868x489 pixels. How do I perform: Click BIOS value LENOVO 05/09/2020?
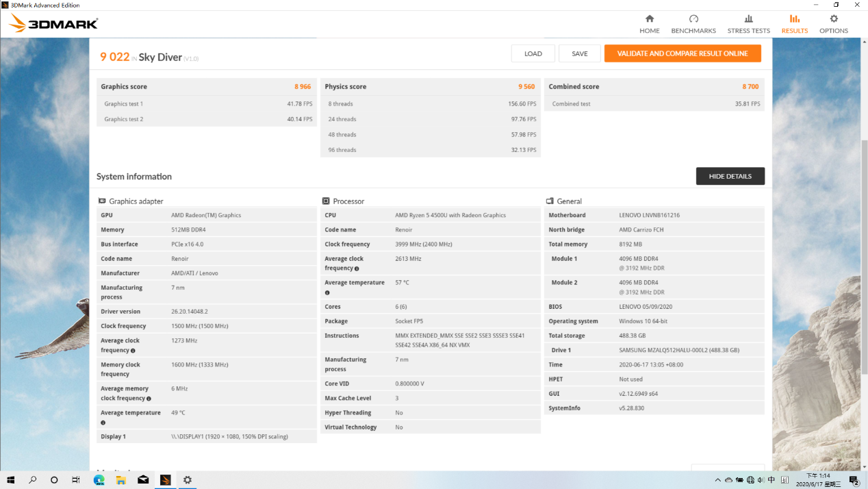(x=646, y=307)
